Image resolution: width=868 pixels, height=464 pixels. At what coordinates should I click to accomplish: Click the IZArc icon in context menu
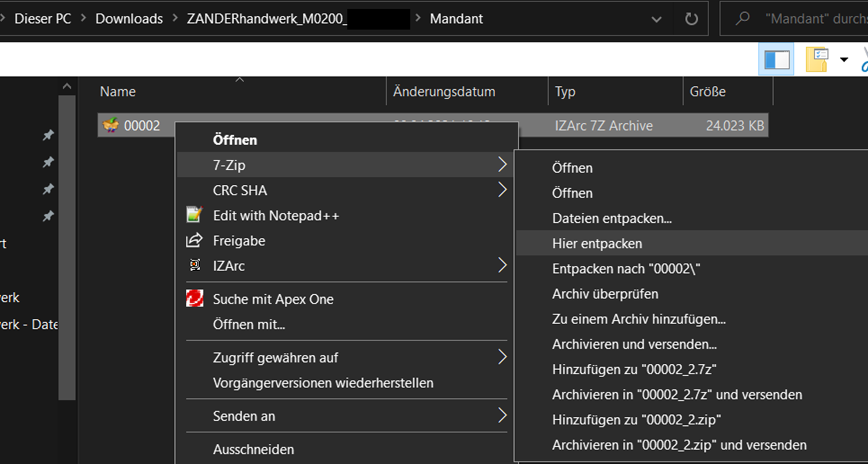click(195, 265)
